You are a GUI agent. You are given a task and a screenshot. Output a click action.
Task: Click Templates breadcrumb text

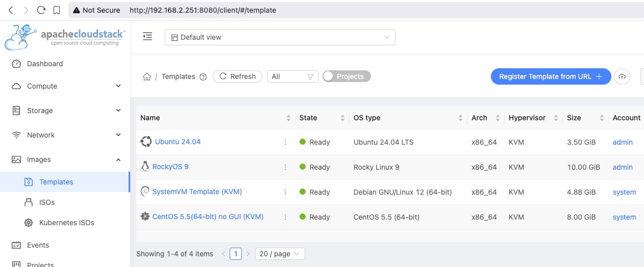(x=178, y=76)
